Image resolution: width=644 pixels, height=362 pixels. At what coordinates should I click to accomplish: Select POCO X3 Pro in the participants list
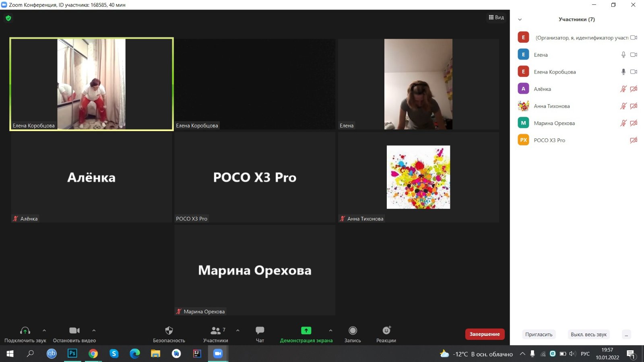[577, 140]
